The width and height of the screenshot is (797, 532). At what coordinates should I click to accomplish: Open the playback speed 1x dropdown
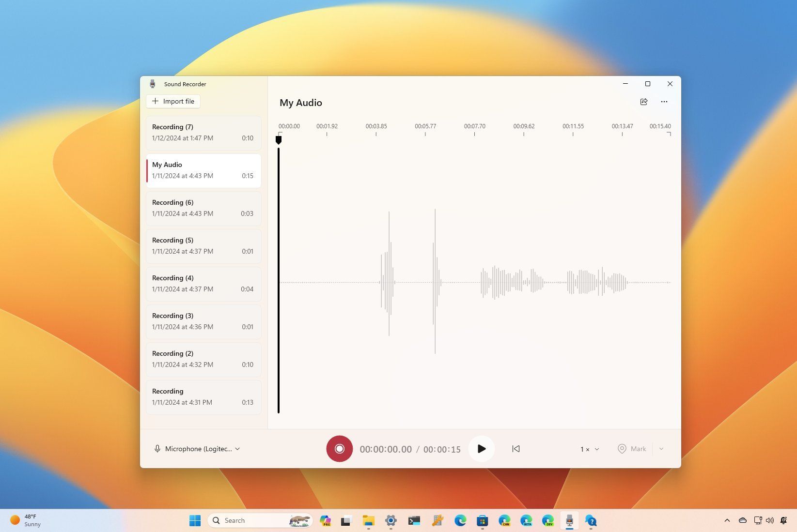588,449
